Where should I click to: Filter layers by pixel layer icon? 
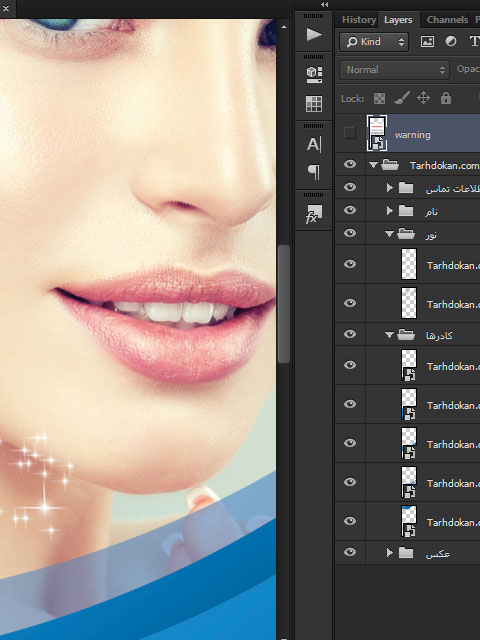click(x=427, y=42)
